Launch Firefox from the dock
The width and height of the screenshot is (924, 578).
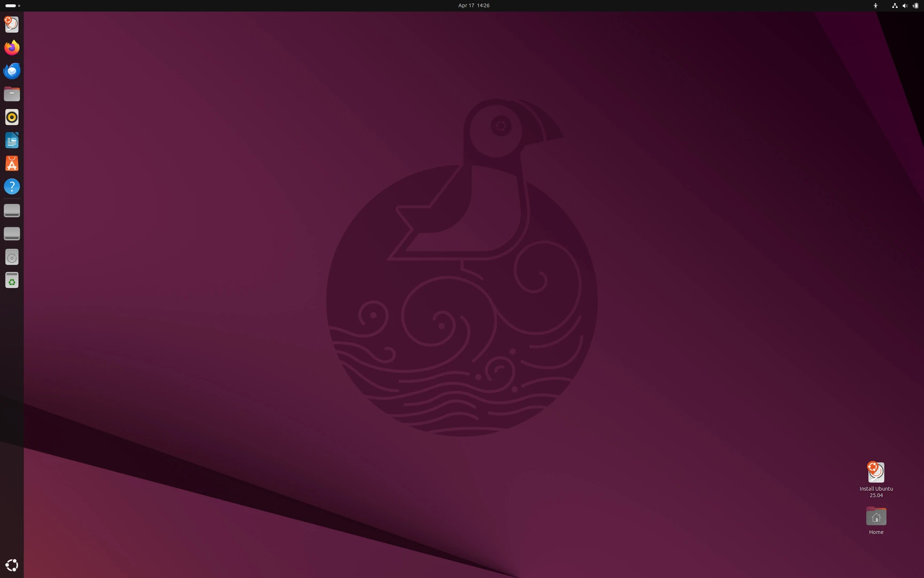(12, 47)
